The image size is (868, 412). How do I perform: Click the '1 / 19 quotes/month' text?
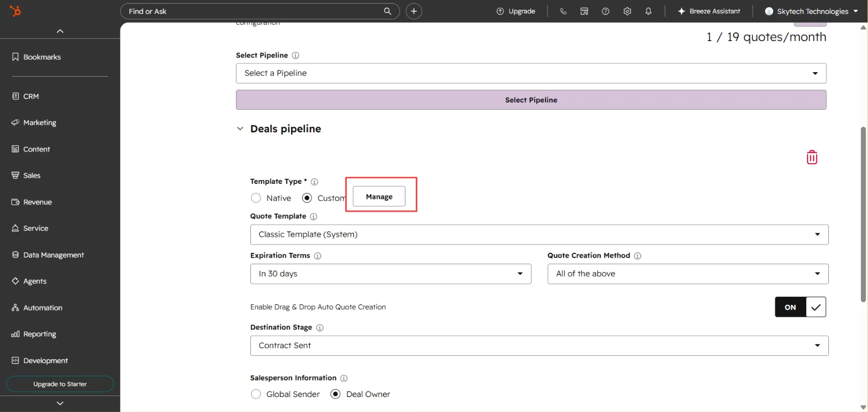coord(766,37)
